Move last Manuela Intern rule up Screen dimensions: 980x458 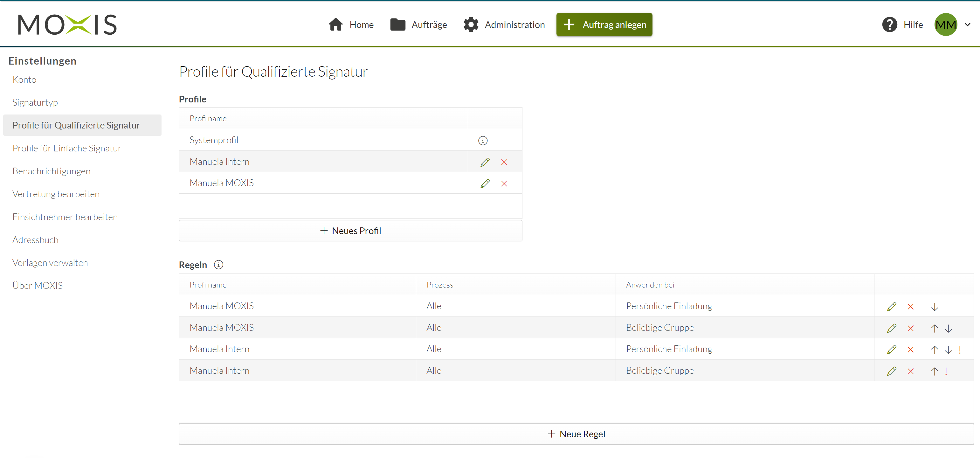coord(934,371)
